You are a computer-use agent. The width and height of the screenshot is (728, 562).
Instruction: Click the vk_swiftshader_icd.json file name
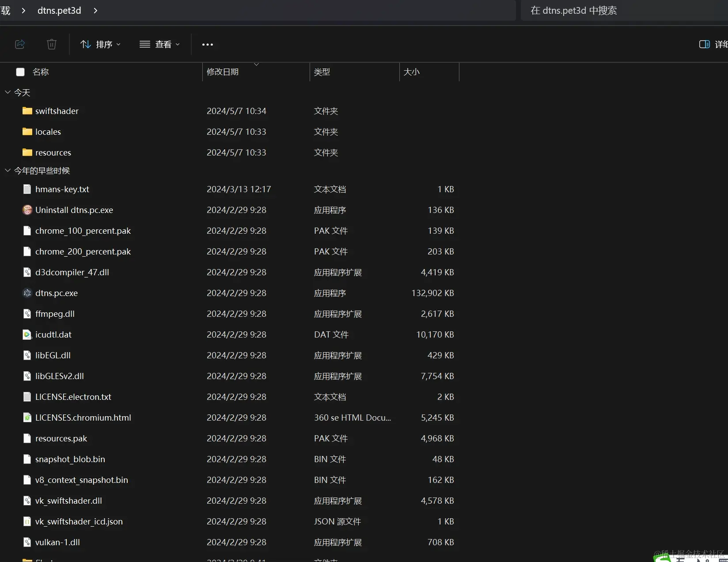point(79,521)
